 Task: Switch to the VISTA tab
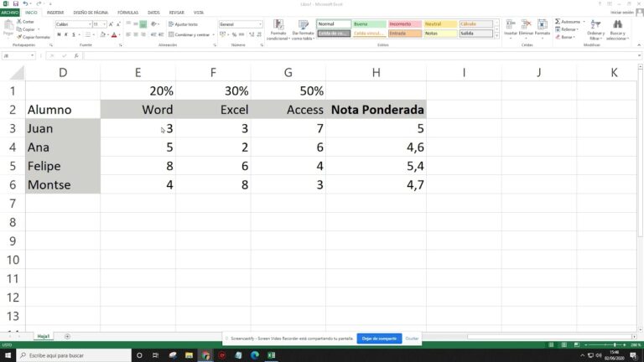click(x=199, y=13)
